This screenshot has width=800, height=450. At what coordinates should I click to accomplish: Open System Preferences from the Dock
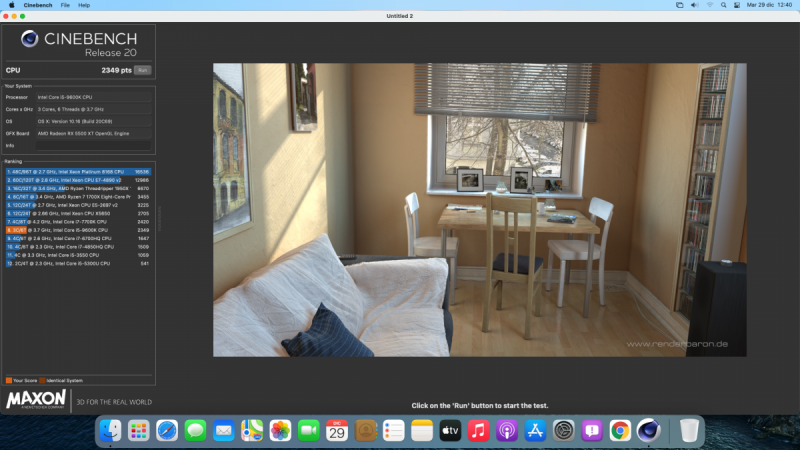pos(563,431)
